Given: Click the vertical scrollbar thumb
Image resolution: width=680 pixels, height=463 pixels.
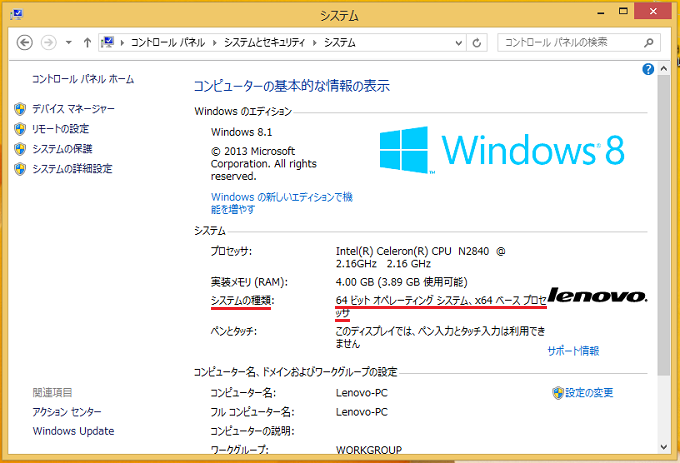Looking at the screenshot, I should (x=664, y=225).
